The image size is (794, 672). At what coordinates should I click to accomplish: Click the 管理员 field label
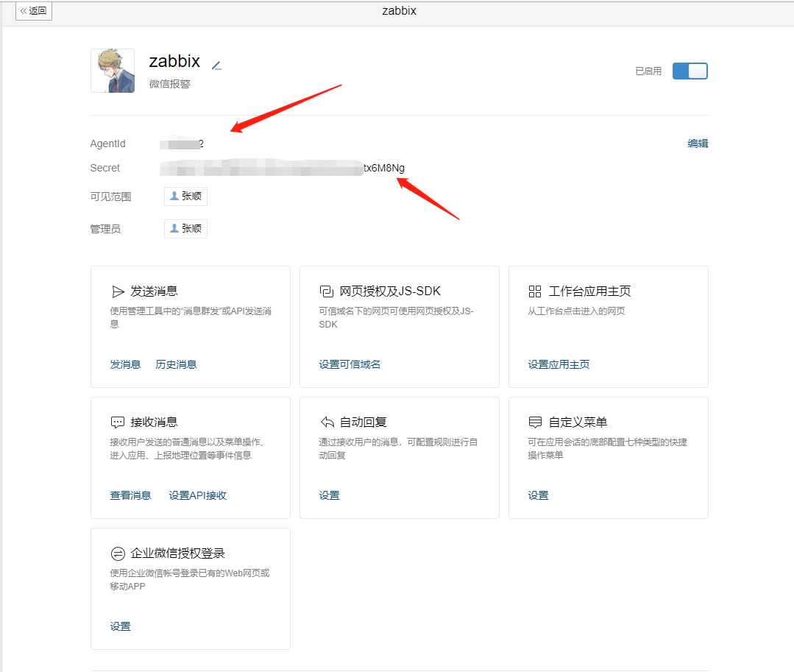coord(105,229)
